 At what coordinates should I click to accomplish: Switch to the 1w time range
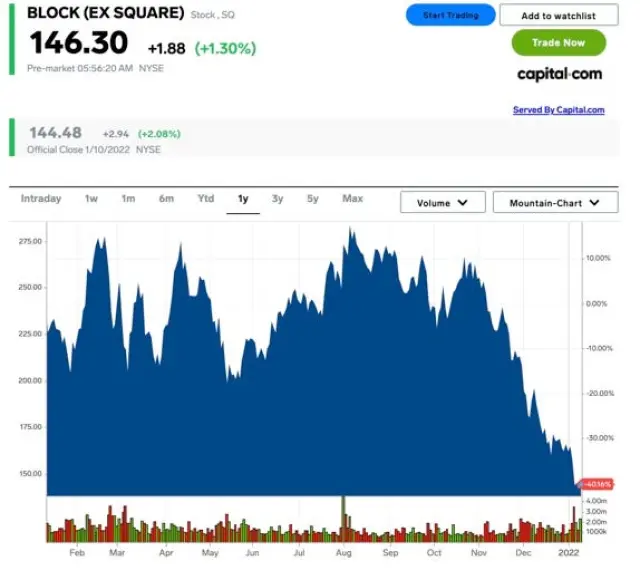tap(91, 199)
